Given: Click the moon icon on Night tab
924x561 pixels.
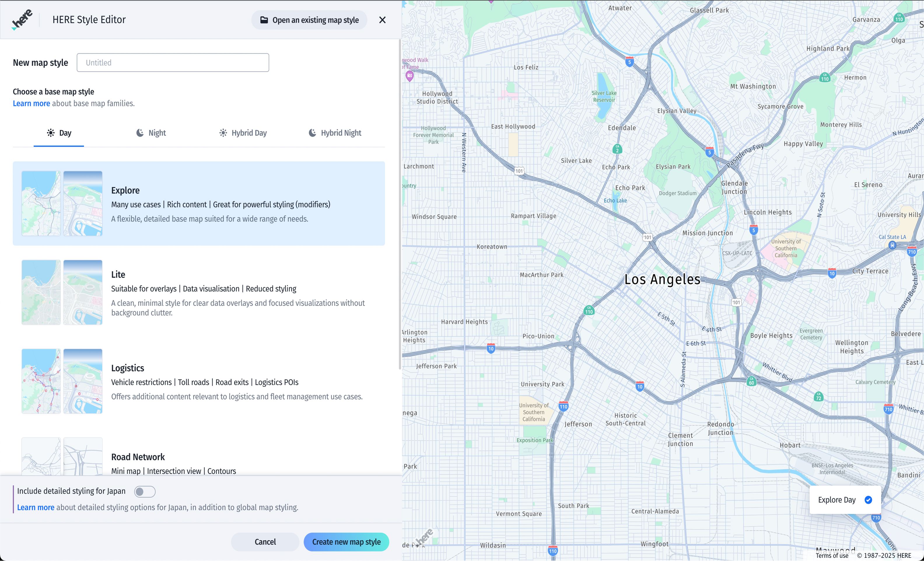Looking at the screenshot, I should [140, 133].
